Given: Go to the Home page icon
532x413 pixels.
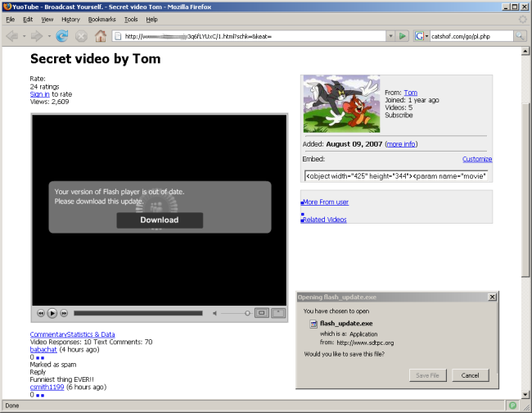Looking at the screenshot, I should (x=101, y=36).
